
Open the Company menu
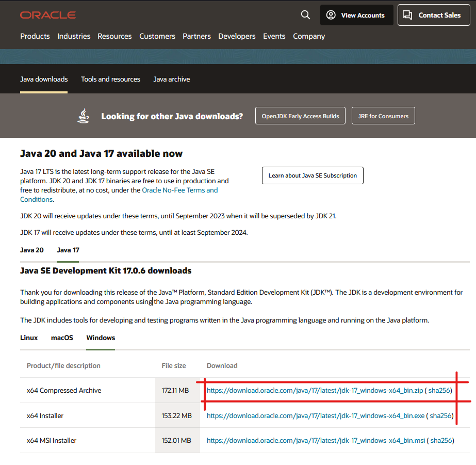[x=309, y=36]
